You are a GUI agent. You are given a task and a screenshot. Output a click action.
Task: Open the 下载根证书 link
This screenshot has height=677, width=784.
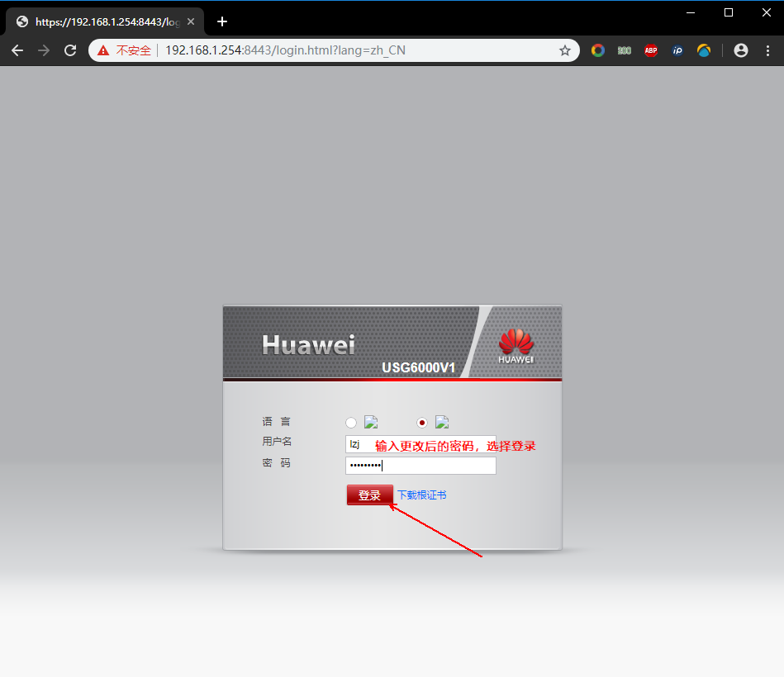coord(421,495)
